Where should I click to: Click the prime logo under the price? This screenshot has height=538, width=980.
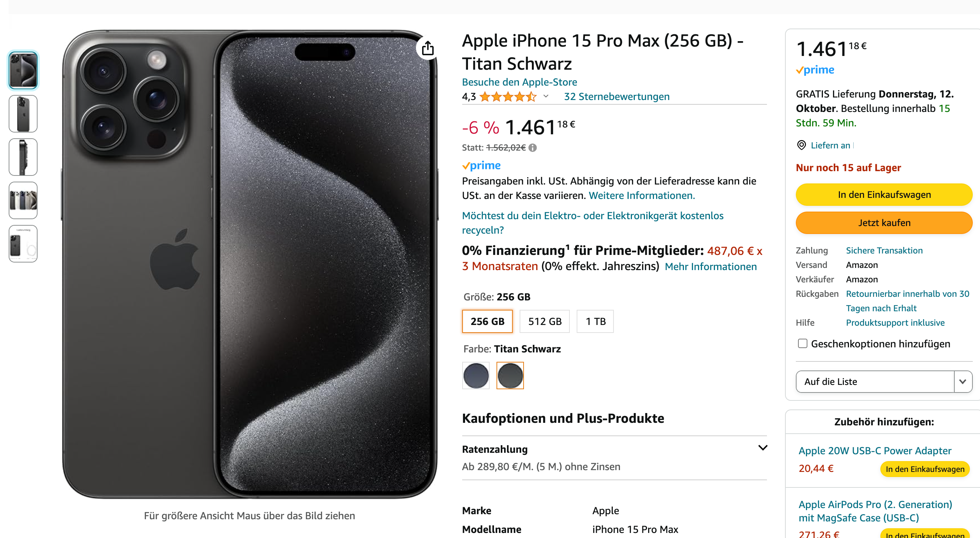[481, 165]
